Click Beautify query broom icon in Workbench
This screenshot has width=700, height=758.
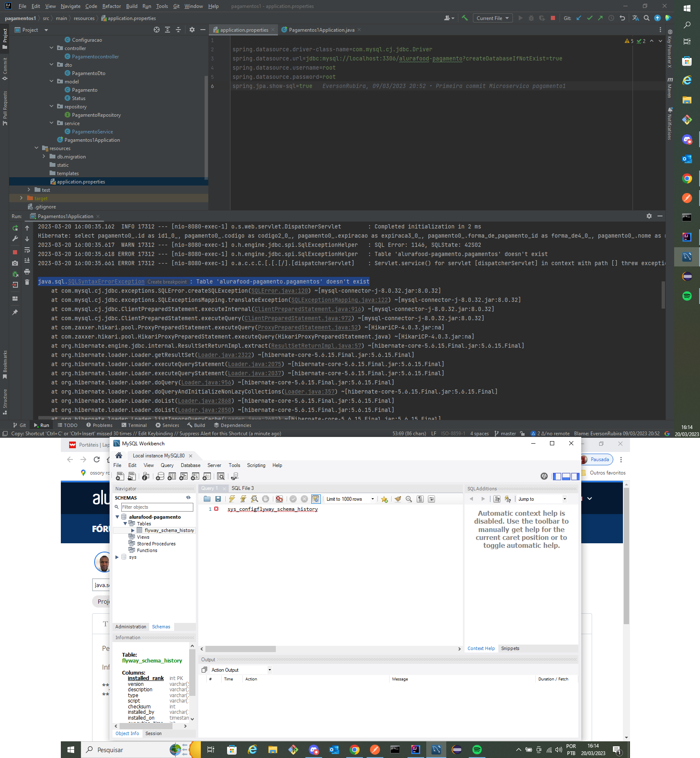pos(398,499)
